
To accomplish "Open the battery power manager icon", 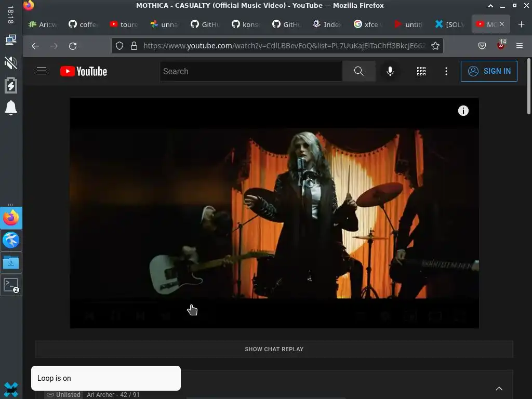I will 11,85.
